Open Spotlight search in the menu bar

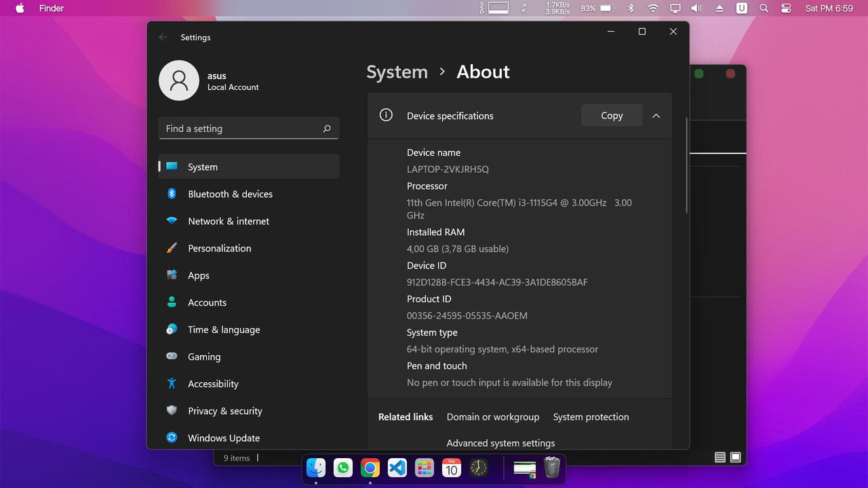(764, 8)
